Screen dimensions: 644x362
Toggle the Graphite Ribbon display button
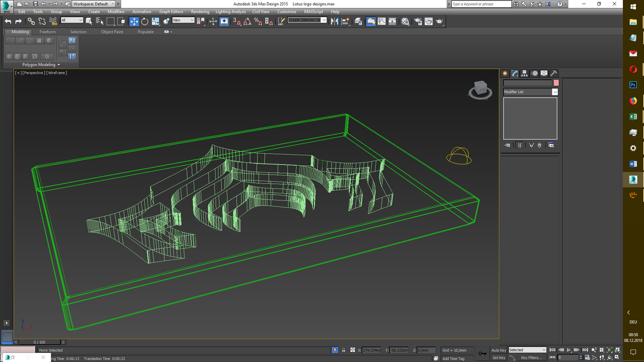[x=371, y=21]
